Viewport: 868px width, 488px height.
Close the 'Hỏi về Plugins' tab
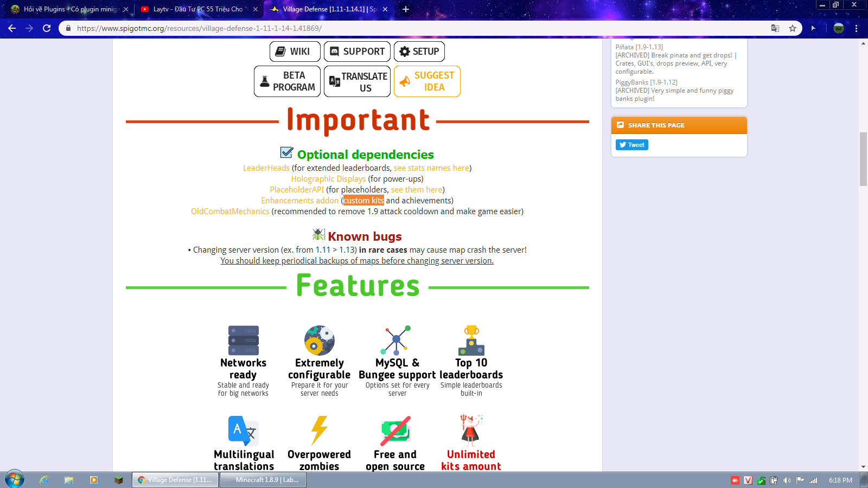pyautogui.click(x=125, y=9)
